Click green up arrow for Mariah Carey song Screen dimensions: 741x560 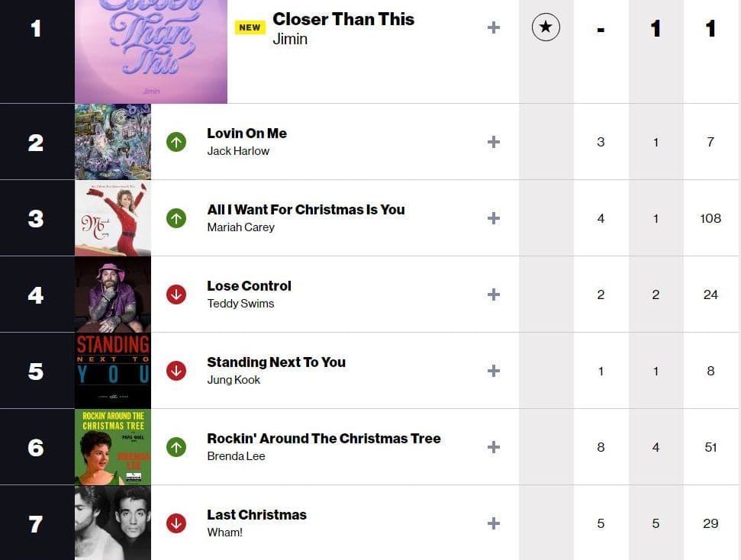click(176, 218)
